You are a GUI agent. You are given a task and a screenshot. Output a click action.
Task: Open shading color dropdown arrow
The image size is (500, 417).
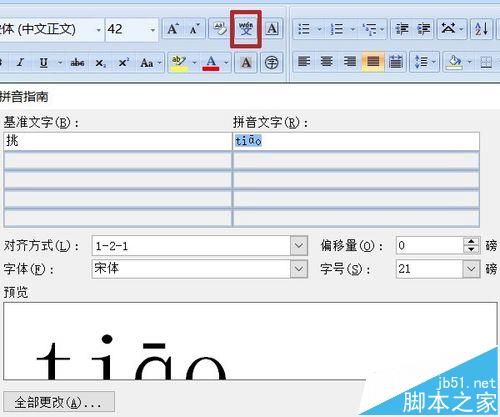469,62
